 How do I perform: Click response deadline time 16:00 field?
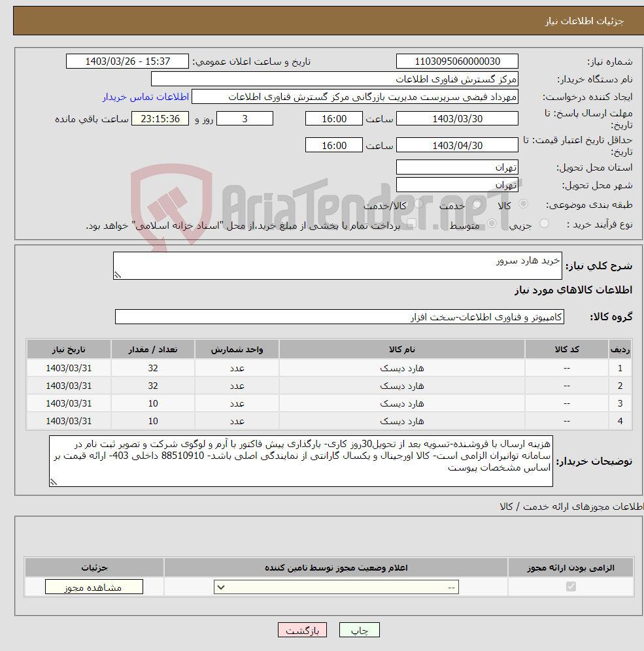(334, 119)
